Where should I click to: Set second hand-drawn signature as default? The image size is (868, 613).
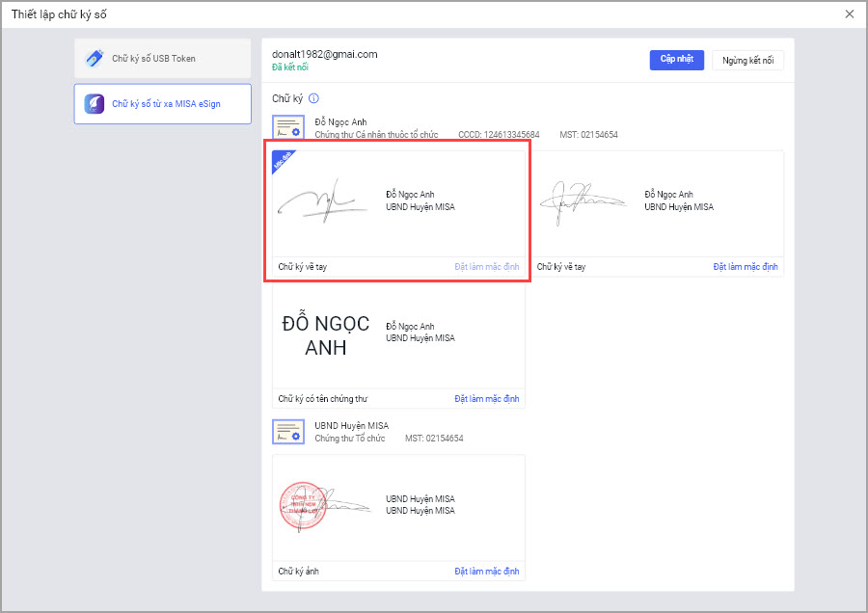tap(746, 267)
